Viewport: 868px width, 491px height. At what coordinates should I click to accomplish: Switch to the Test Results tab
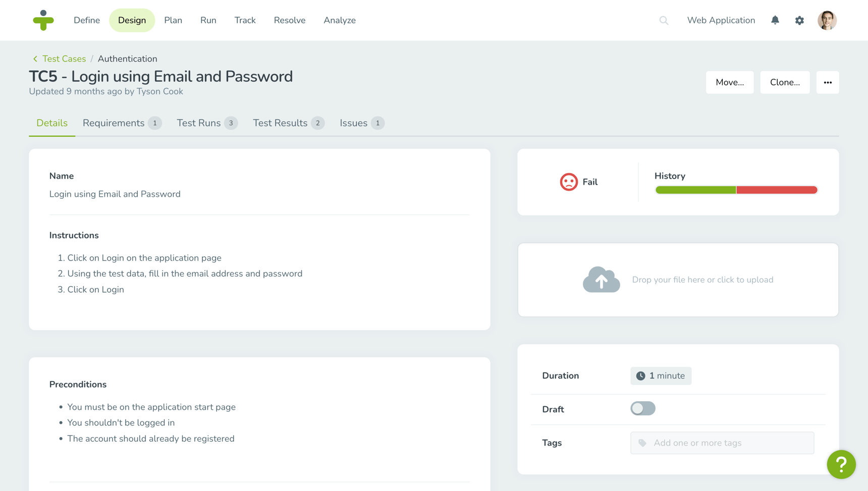280,123
